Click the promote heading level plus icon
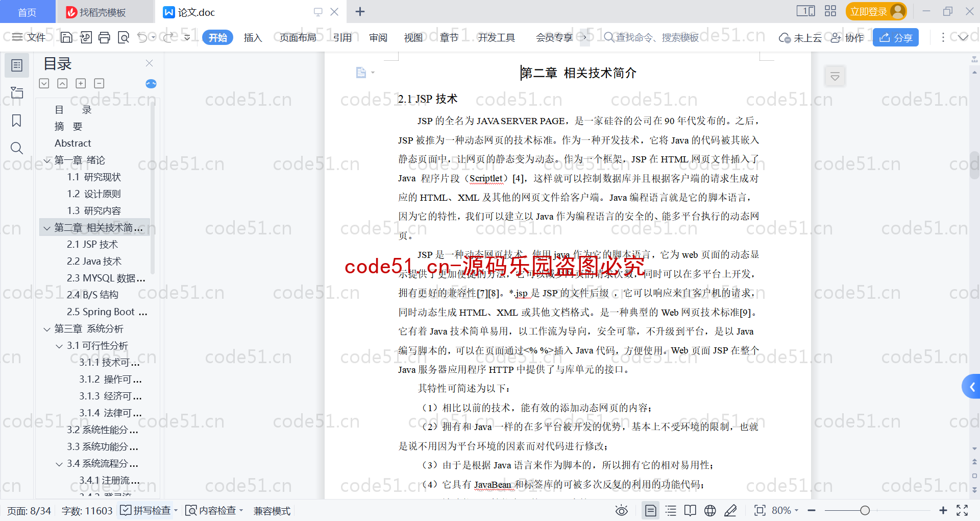 [x=81, y=83]
